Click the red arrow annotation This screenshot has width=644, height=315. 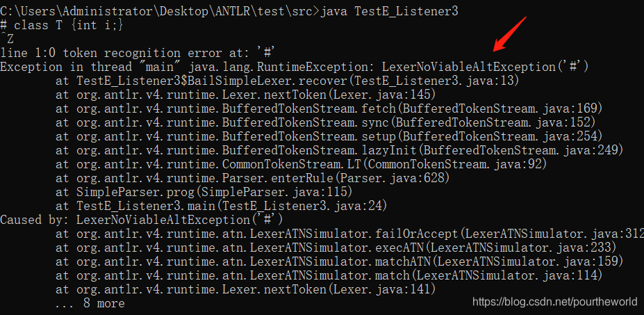click(510, 34)
